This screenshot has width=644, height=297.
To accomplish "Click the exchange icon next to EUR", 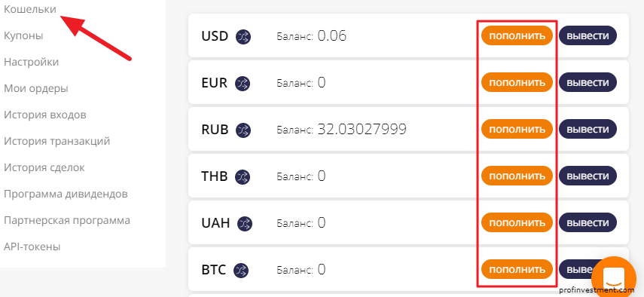I will 243,83.
